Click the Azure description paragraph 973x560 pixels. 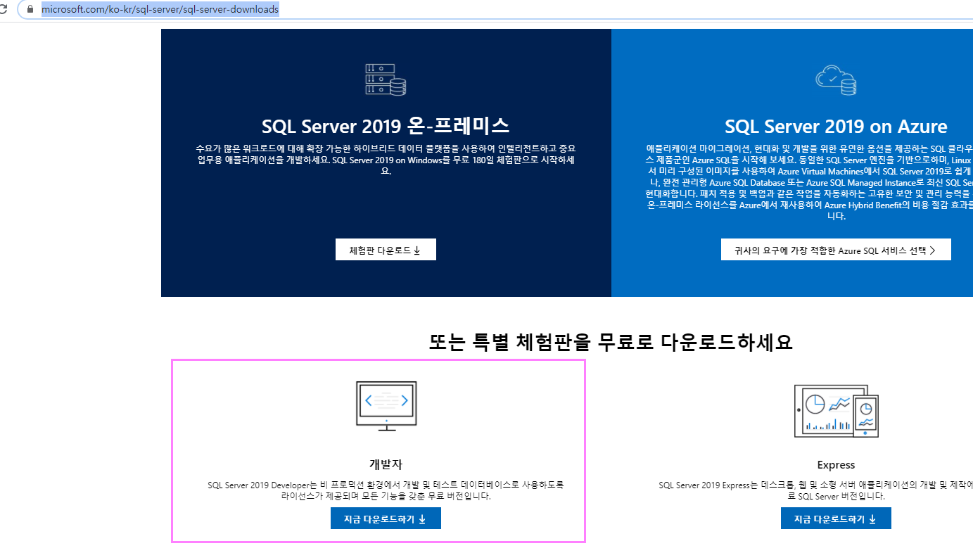809,182
